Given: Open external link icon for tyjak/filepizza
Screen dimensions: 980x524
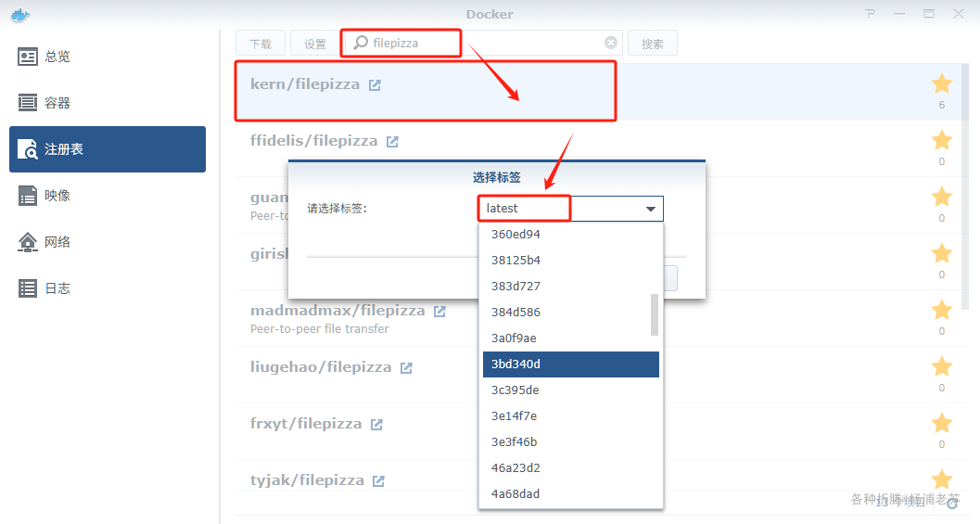Looking at the screenshot, I should (379, 480).
